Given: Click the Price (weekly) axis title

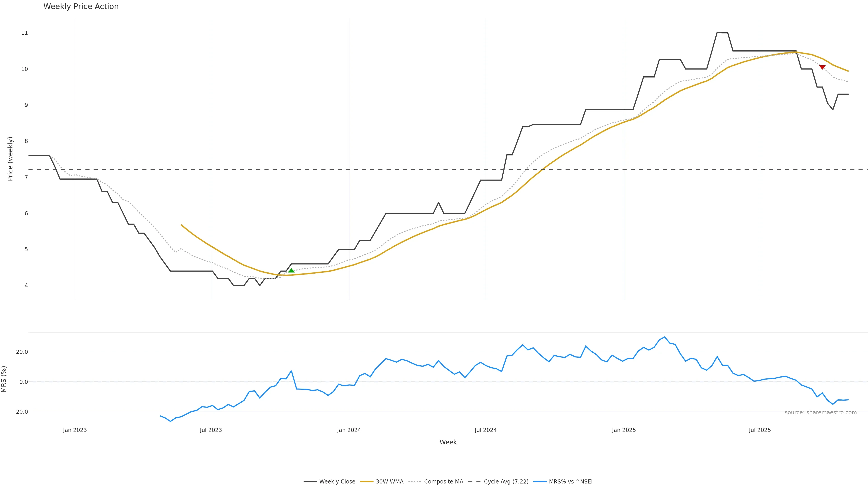Looking at the screenshot, I should coord(10,159).
